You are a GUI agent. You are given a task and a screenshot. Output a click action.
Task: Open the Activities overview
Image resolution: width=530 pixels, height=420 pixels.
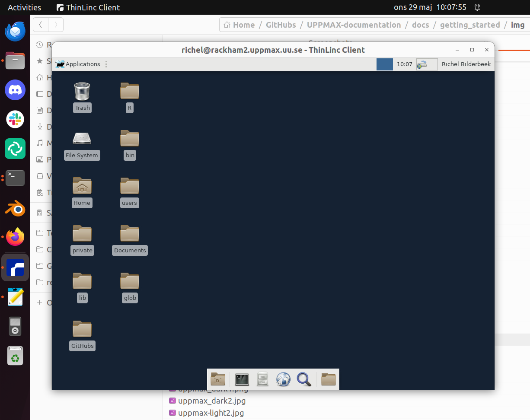point(24,7)
